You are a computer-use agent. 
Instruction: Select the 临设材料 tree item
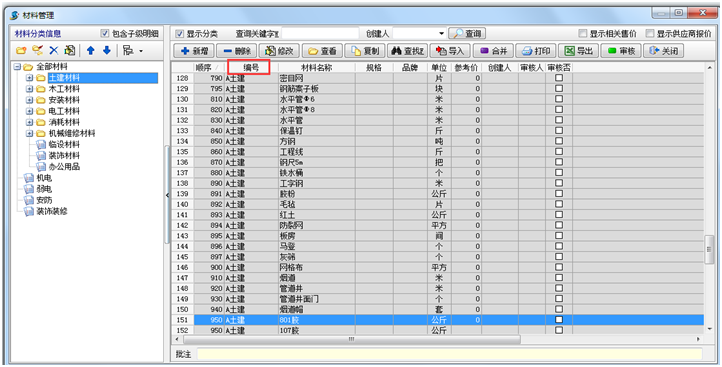pos(64,145)
